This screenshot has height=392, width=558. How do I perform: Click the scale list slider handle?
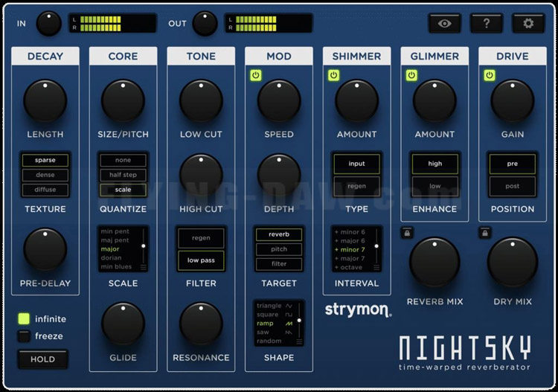tap(144, 246)
